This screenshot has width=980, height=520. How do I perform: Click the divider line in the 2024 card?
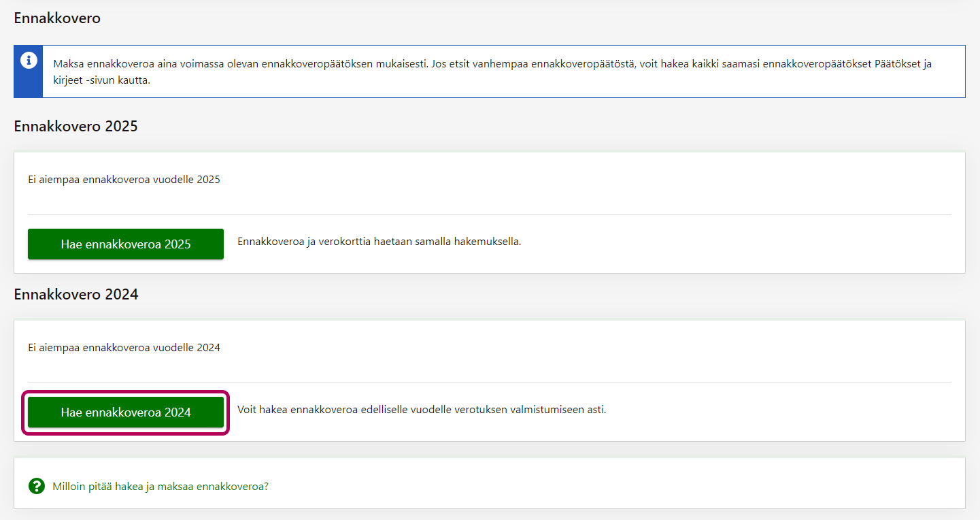pyautogui.click(x=490, y=383)
